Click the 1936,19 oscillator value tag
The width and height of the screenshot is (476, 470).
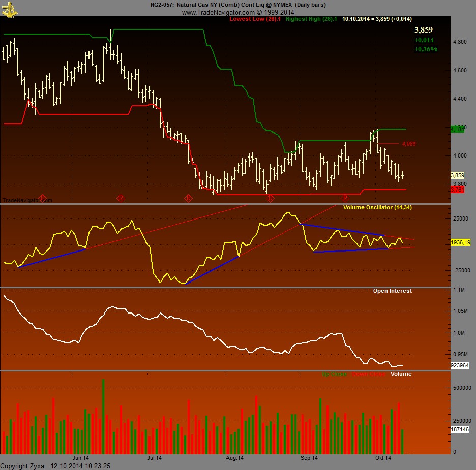tap(460, 243)
